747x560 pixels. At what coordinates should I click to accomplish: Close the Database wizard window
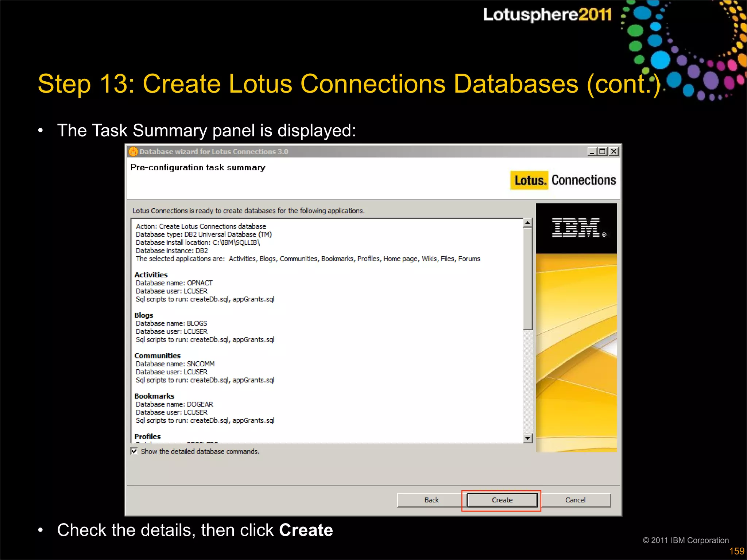[x=614, y=151]
